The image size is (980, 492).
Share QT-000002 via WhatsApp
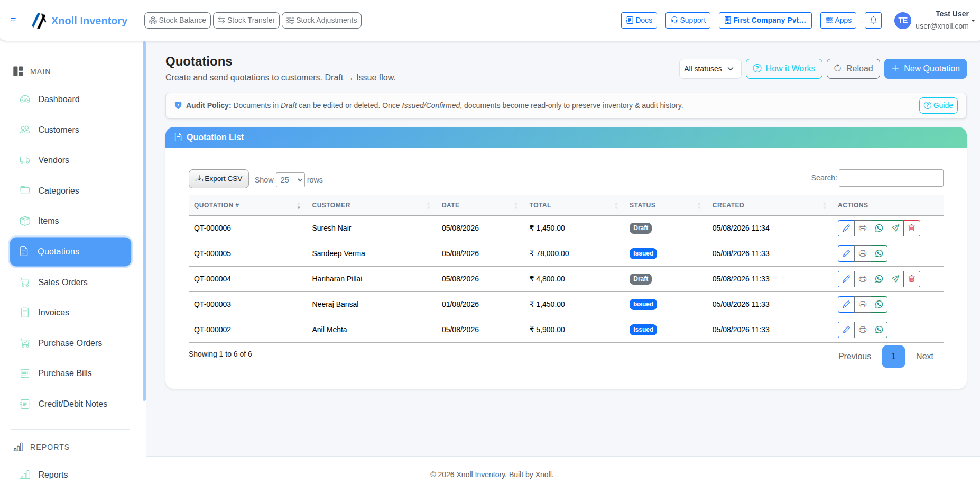coord(879,330)
